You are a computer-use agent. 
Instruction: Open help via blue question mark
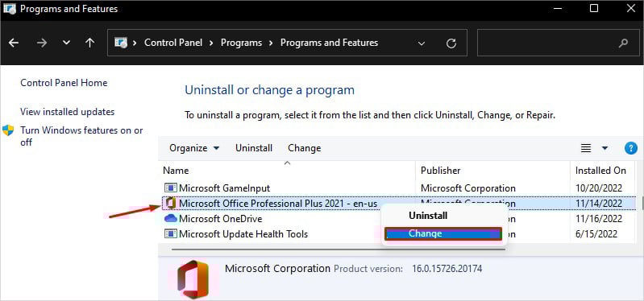click(x=631, y=148)
